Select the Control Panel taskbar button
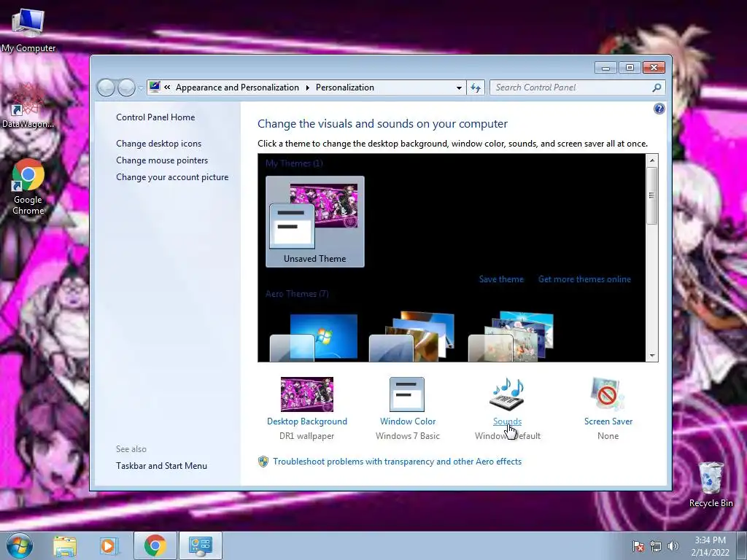Image resolution: width=747 pixels, height=560 pixels. [x=200, y=545]
